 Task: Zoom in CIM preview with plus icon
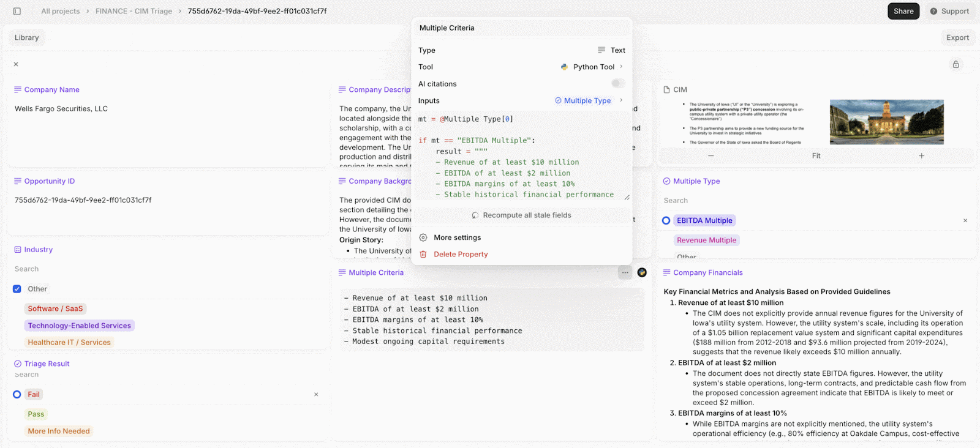[x=921, y=156]
